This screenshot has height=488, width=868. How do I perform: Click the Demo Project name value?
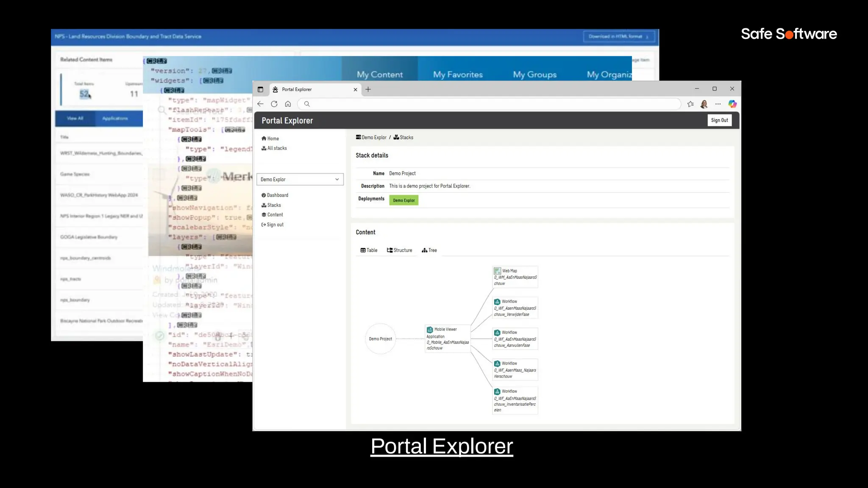click(402, 173)
